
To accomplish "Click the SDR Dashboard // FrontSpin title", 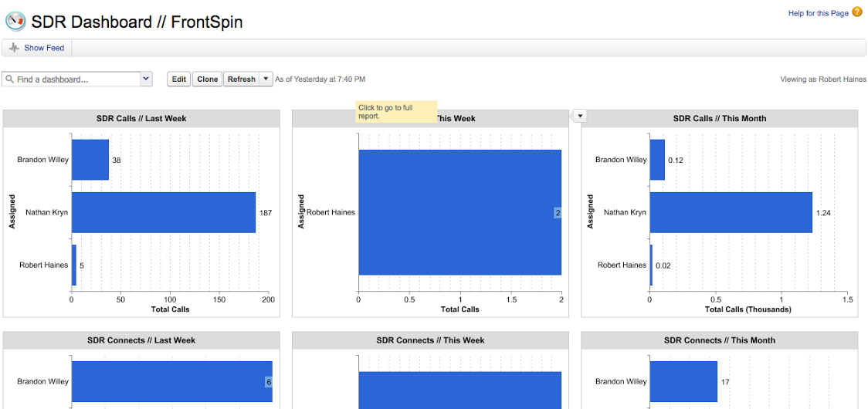I will [137, 22].
